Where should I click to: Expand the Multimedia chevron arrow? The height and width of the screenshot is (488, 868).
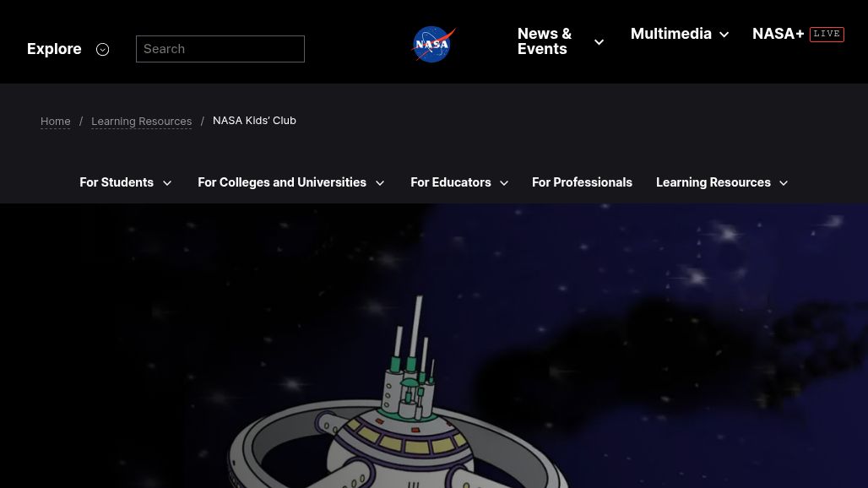[724, 35]
